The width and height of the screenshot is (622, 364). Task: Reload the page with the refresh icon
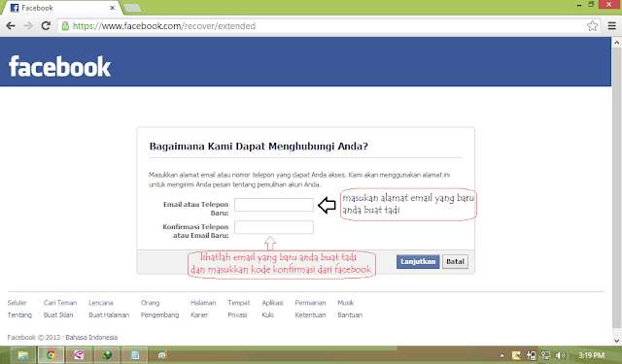(46, 26)
